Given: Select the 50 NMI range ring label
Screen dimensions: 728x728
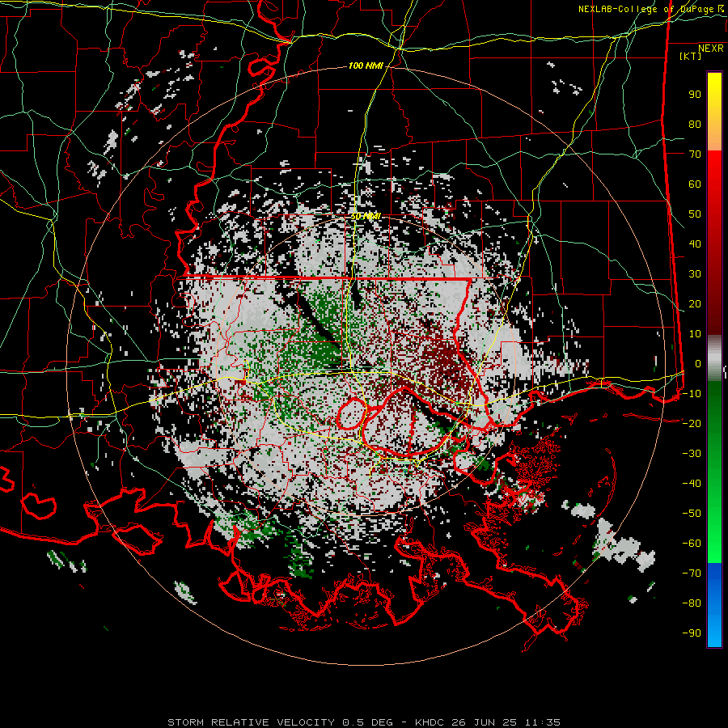Looking at the screenshot, I should (366, 216).
